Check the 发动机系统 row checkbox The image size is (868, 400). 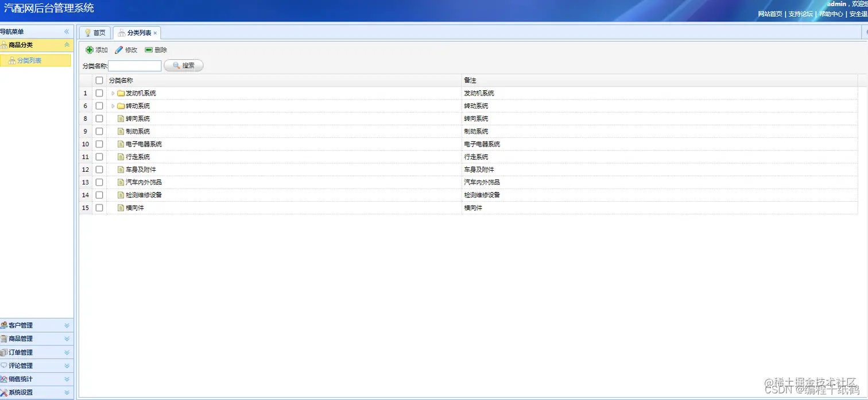99,93
